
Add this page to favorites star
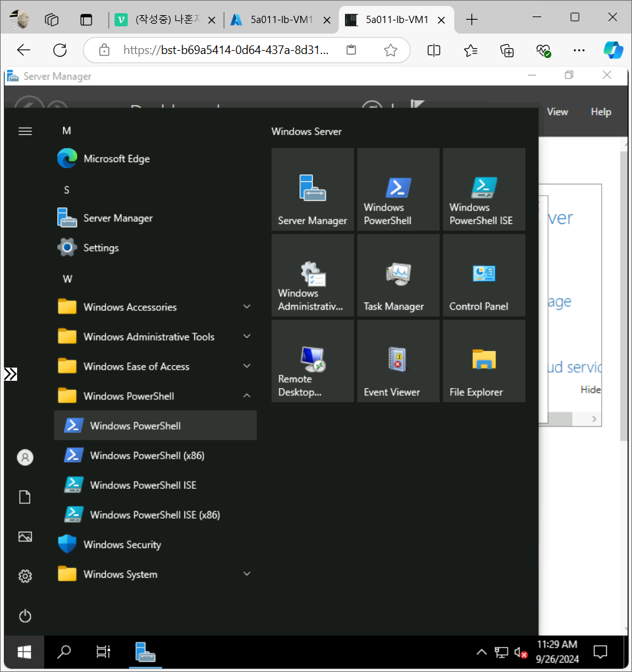pos(390,51)
